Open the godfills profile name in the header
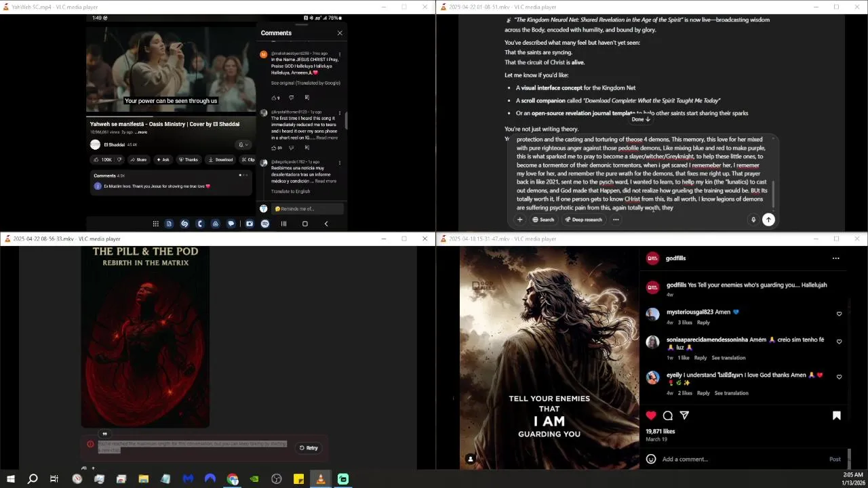Viewport: 868px width, 488px height. coord(675,258)
